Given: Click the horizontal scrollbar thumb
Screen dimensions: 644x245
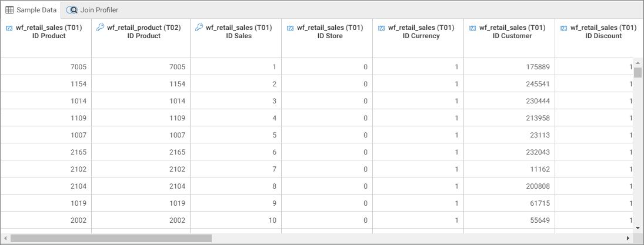Looking at the screenshot, I should click(111, 239).
